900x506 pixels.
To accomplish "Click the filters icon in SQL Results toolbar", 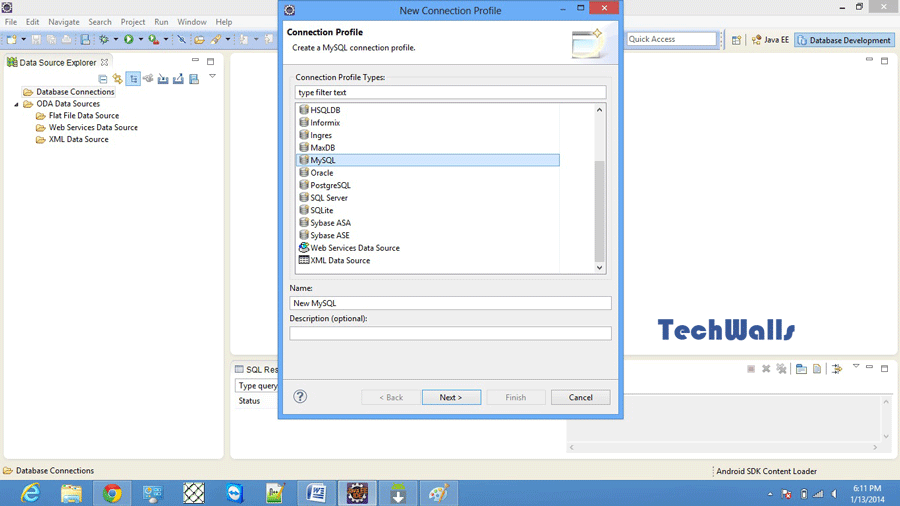I will 837,369.
